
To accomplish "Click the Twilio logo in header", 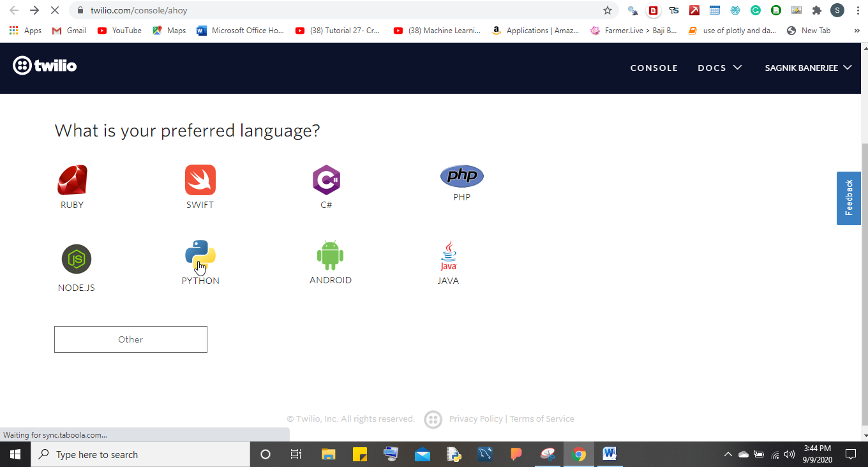I will point(45,65).
